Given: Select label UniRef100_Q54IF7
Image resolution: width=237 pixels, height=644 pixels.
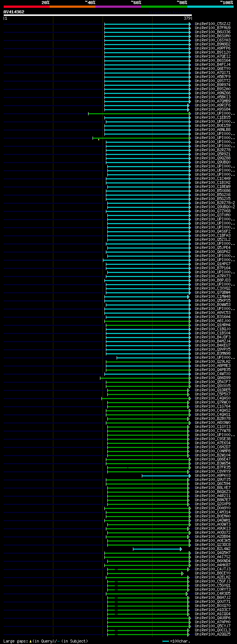Looking at the screenshot, I should coord(213,382).
